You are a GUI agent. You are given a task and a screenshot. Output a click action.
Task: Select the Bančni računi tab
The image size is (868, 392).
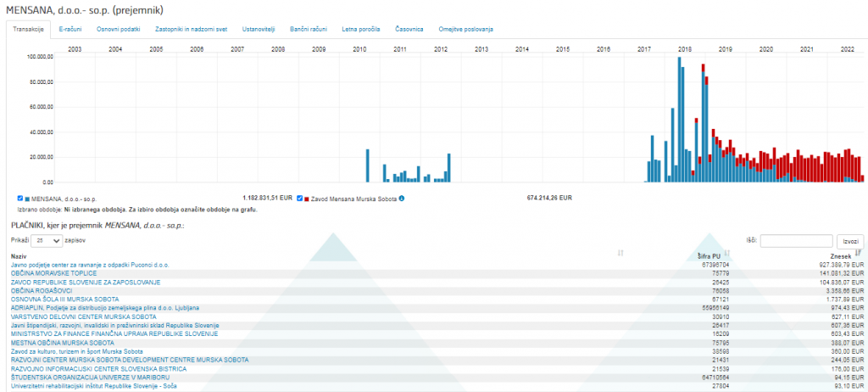click(x=308, y=29)
